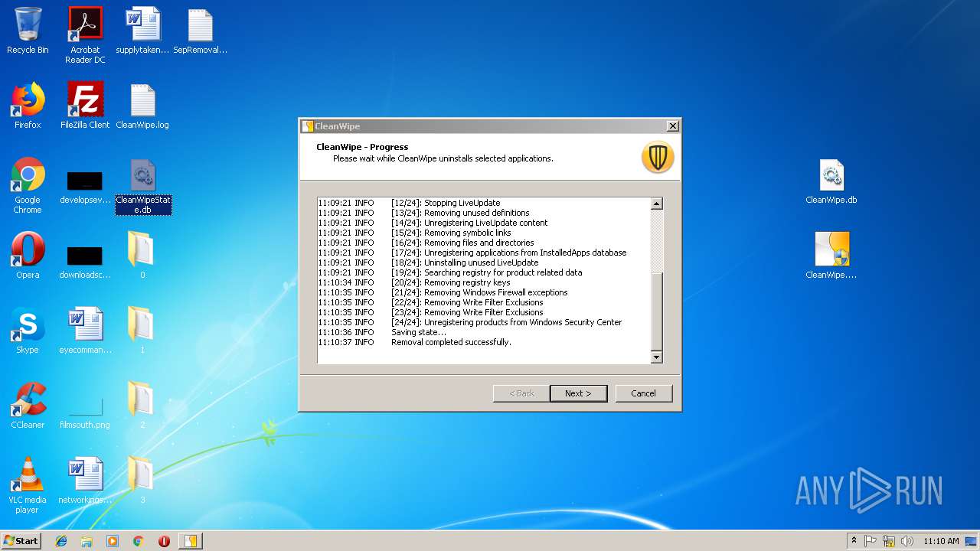This screenshot has height=551, width=980.
Task: Select the "Removal completed successfully." log line
Action: [451, 342]
